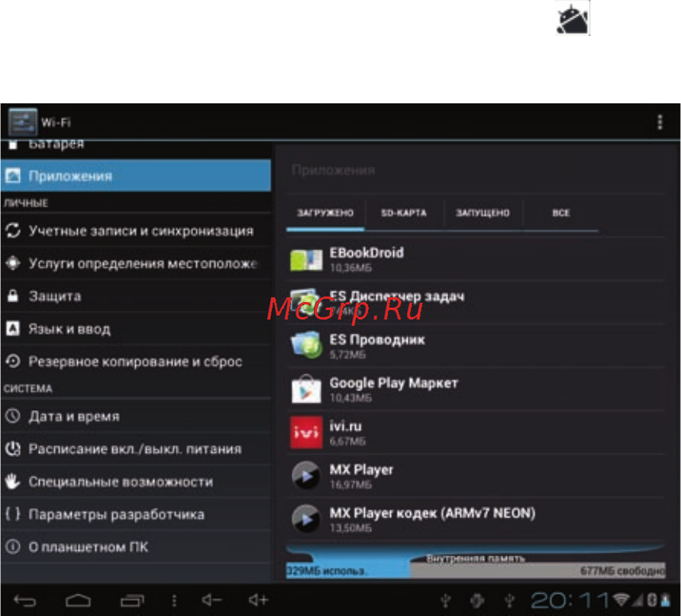Tap the clock showing 20:11
Viewport: 681px width, 616px height.
click(571, 600)
